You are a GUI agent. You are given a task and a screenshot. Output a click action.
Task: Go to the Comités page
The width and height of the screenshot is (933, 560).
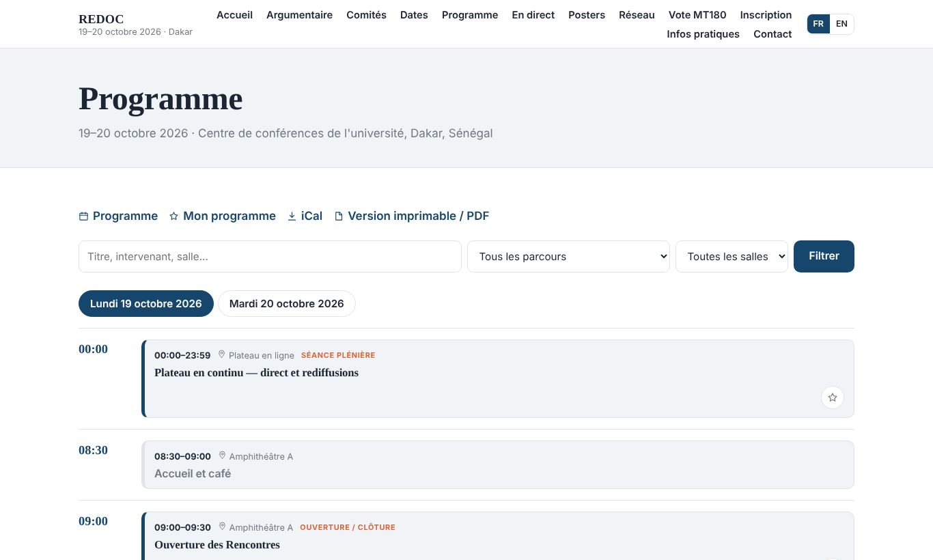(x=366, y=15)
